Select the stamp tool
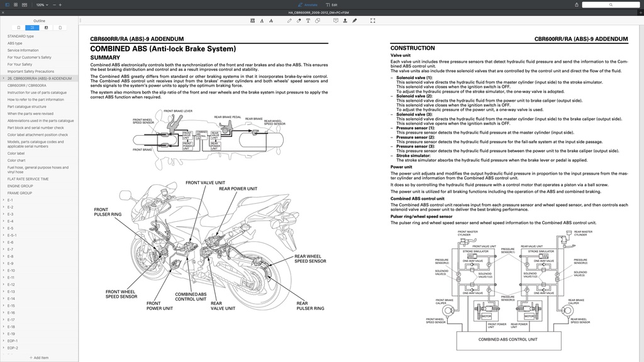The width and height of the screenshot is (644, 362). coord(345,21)
